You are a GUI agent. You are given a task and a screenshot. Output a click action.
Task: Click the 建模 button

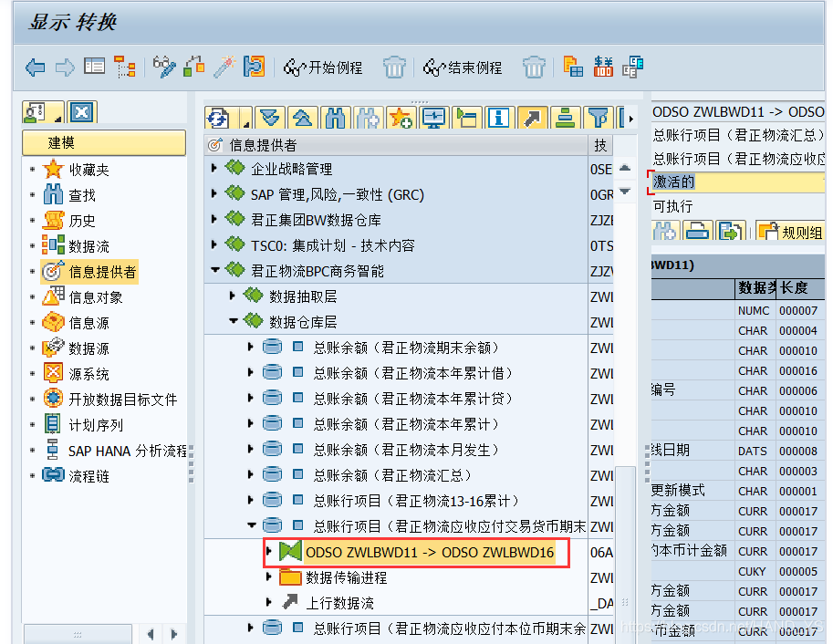[104, 143]
